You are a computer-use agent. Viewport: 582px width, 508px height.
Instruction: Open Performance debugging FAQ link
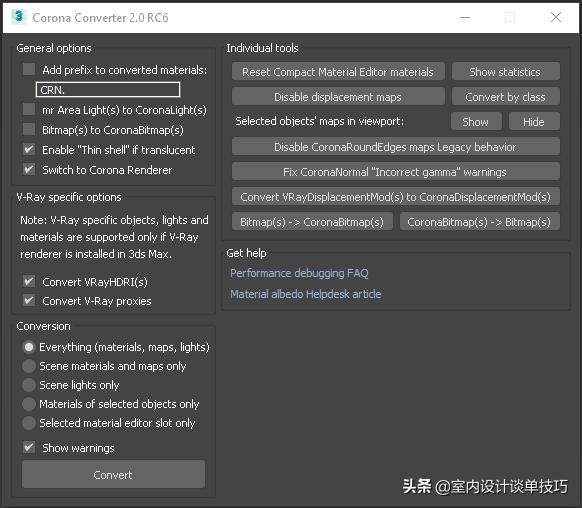(x=299, y=273)
